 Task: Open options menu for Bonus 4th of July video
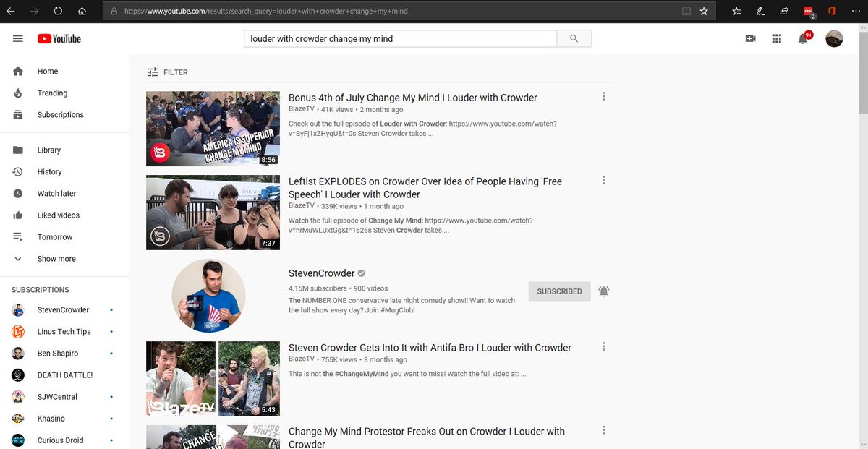pyautogui.click(x=604, y=97)
